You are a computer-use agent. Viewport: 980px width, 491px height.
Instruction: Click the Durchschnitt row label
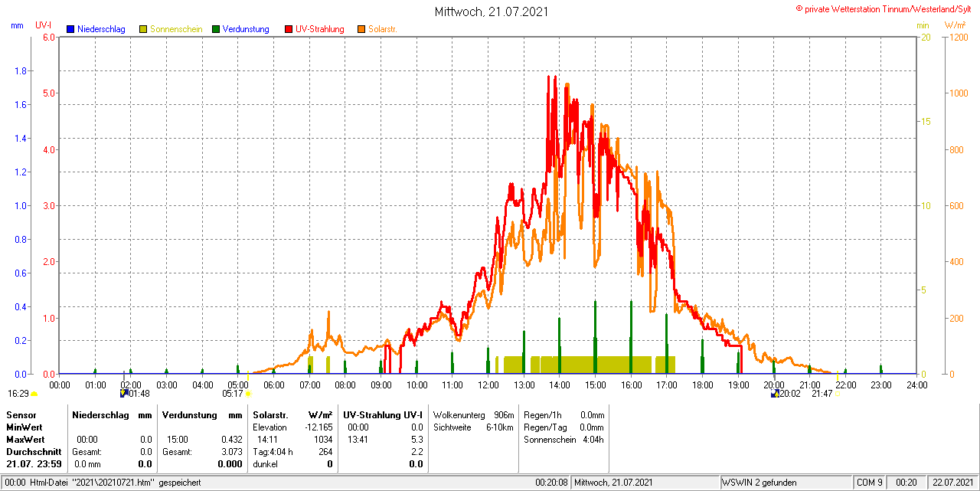pyautogui.click(x=34, y=451)
